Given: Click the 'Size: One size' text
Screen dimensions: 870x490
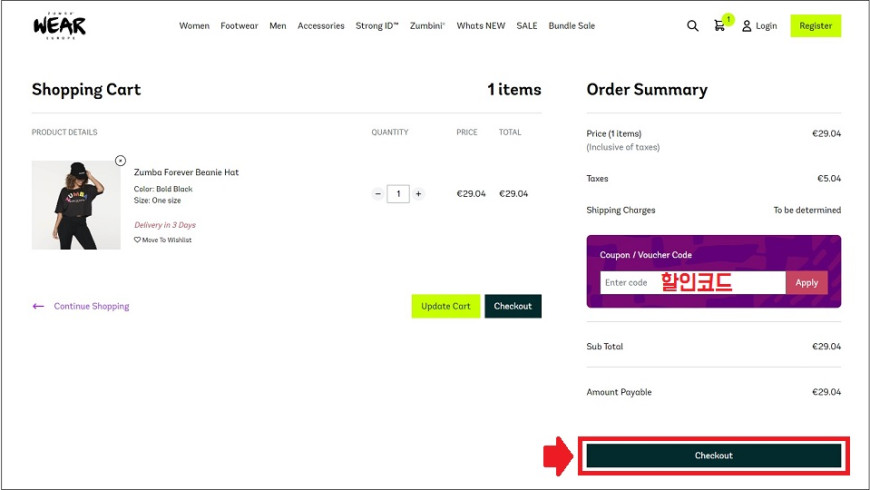Looking at the screenshot, I should [157, 200].
